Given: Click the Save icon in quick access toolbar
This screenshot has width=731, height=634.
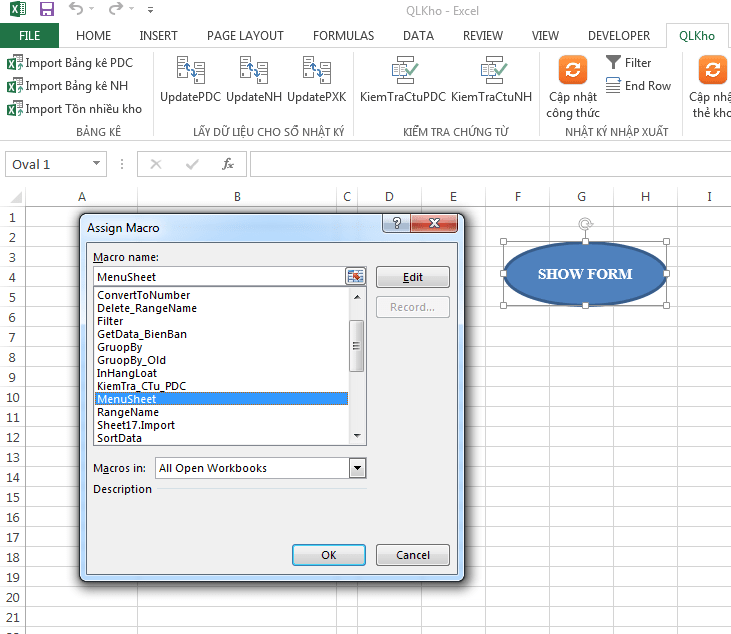Looking at the screenshot, I should pyautogui.click(x=47, y=10).
